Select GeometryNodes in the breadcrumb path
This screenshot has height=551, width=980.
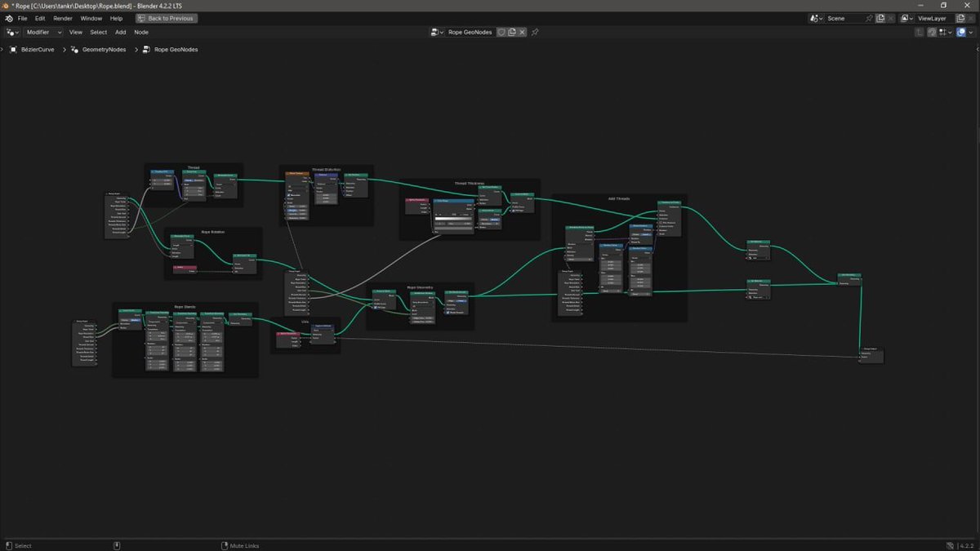tap(103, 49)
